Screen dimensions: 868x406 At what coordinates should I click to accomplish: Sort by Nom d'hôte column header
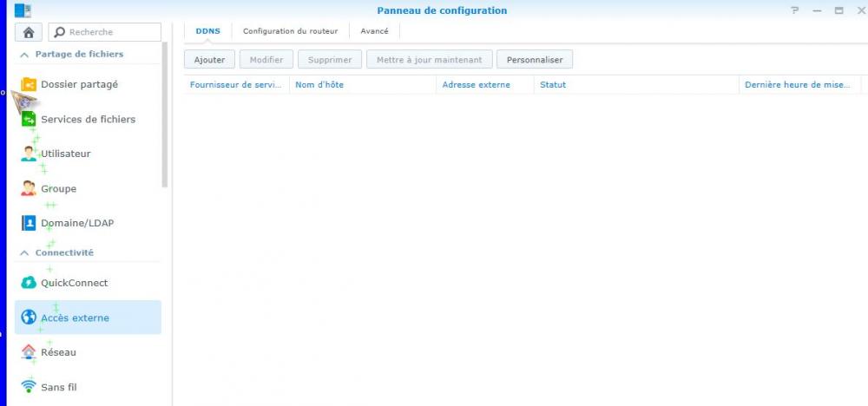point(363,85)
